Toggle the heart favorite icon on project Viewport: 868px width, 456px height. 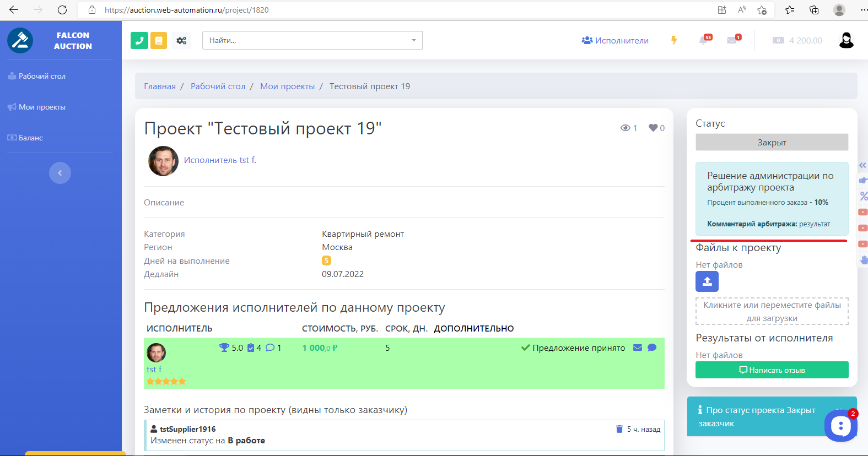[x=653, y=128]
